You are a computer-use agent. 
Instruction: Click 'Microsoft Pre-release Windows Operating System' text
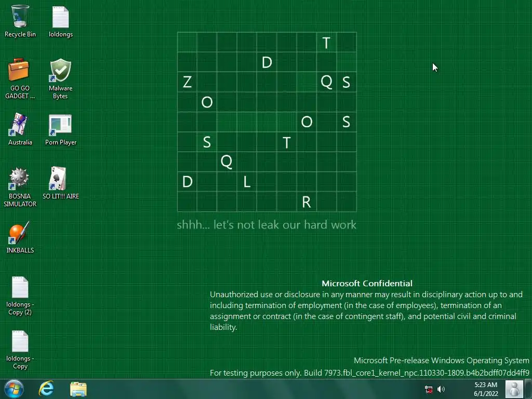442,361
